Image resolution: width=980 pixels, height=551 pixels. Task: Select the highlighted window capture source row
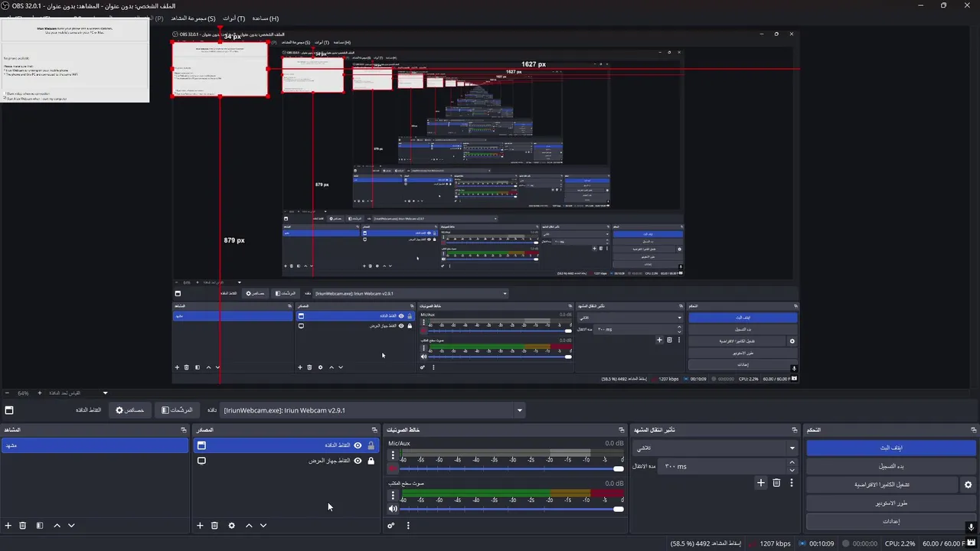point(286,445)
